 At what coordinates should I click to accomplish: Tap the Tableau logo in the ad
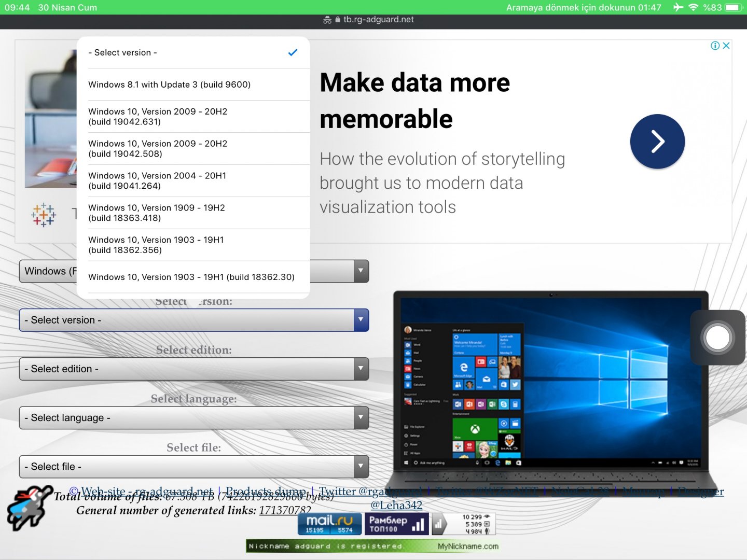pos(44,215)
